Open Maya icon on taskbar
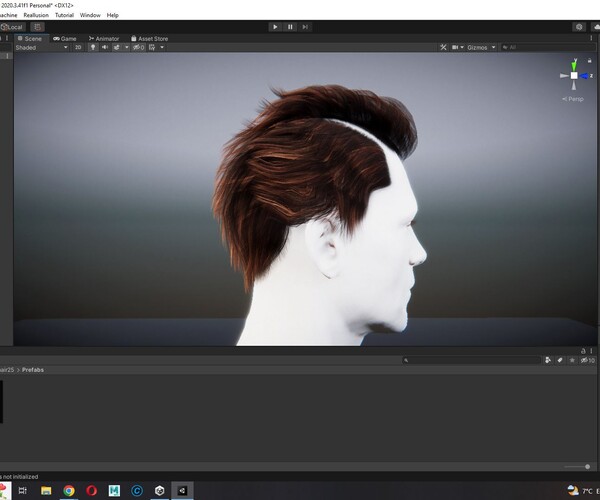 click(x=114, y=490)
